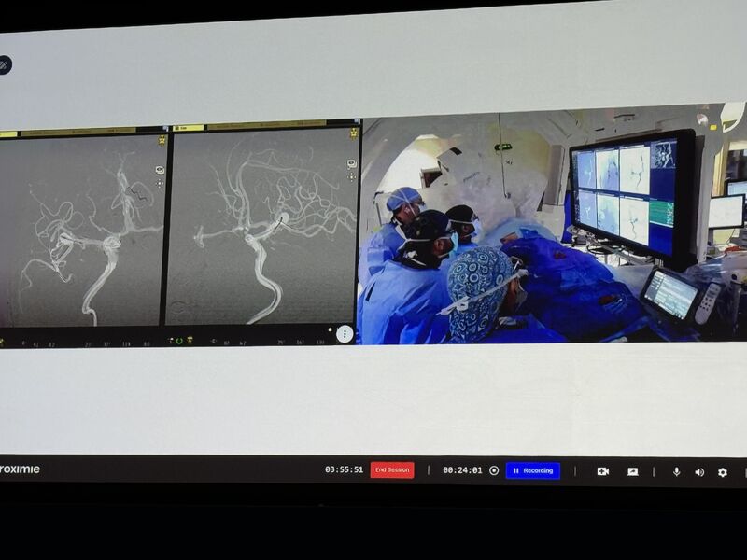Open the settings gear in the control bar

(722, 473)
